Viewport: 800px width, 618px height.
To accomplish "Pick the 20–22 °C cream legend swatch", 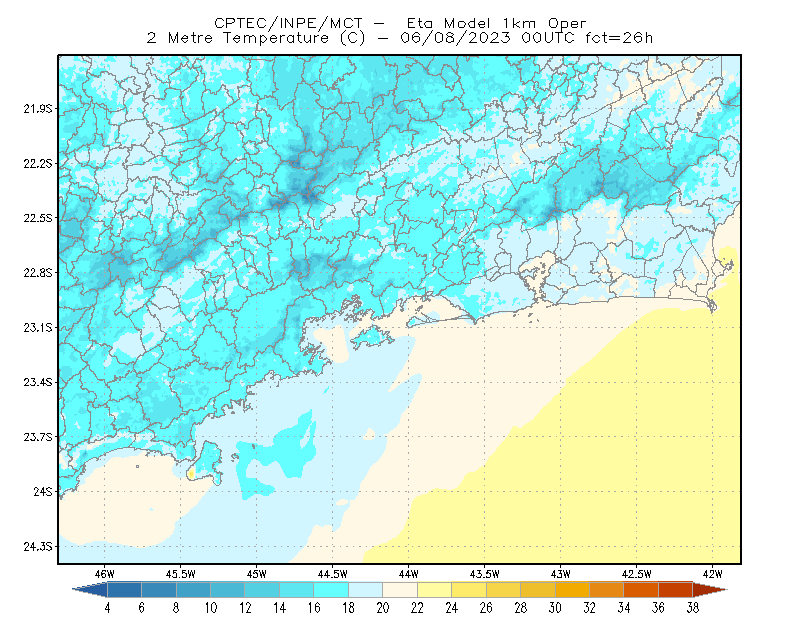I will (x=400, y=590).
